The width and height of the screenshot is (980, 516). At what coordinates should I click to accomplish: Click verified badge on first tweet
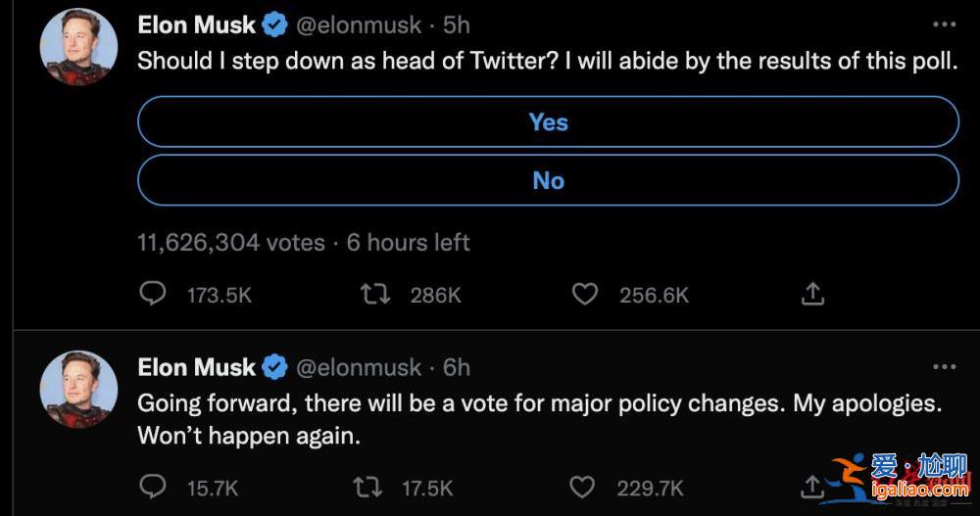tap(274, 24)
